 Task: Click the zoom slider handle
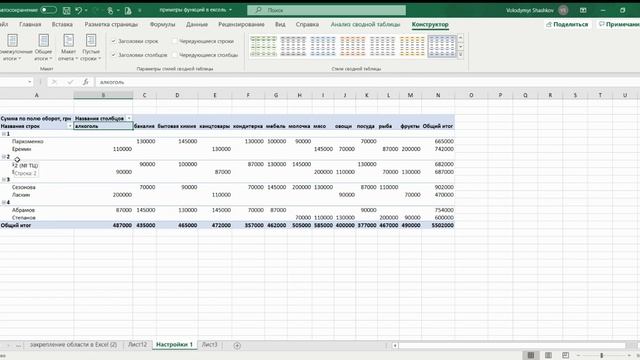pyautogui.click(x=602, y=355)
